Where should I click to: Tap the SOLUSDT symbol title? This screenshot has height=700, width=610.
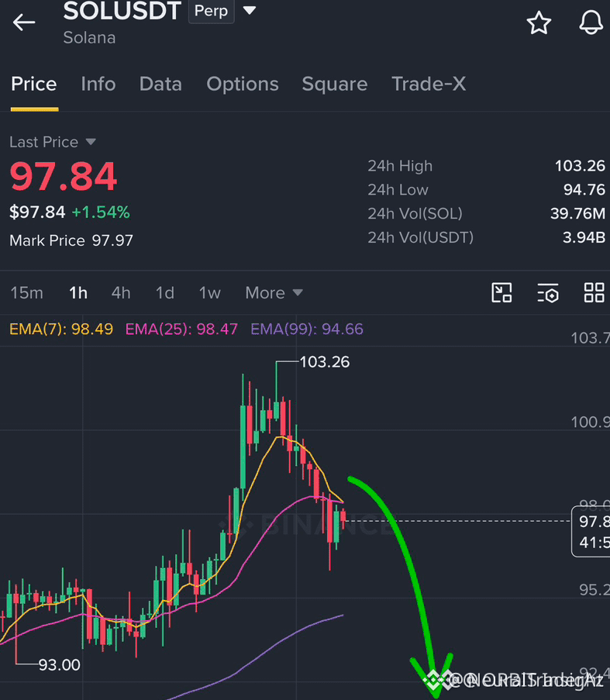click(122, 11)
